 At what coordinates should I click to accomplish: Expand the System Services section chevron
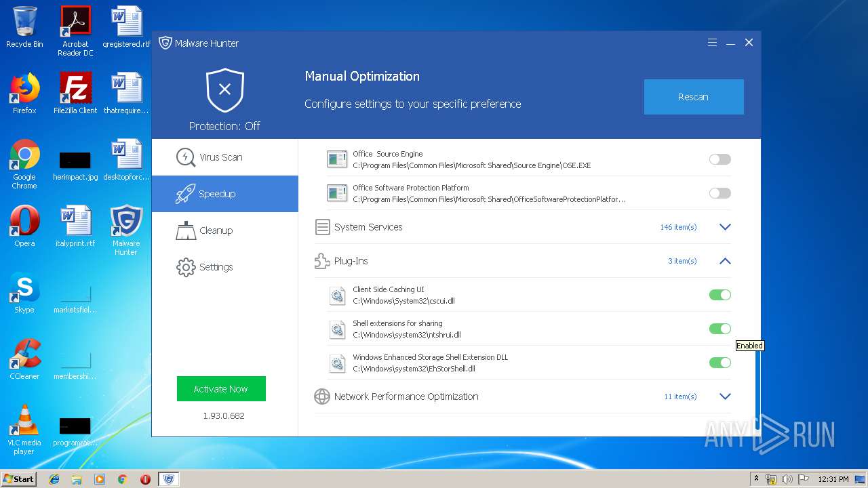pos(725,227)
